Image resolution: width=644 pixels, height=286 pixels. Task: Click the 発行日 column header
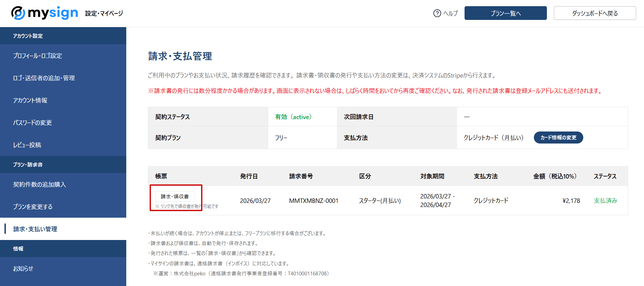click(249, 176)
